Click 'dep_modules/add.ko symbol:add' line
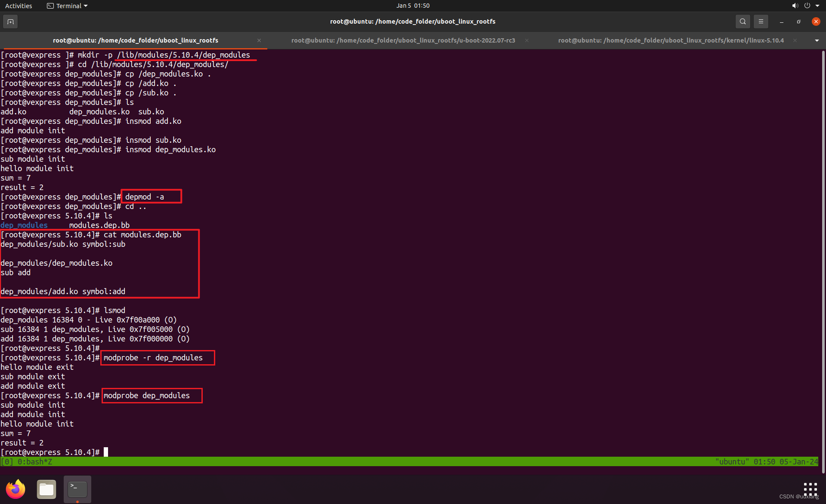This screenshot has height=504, width=826. pyautogui.click(x=63, y=292)
